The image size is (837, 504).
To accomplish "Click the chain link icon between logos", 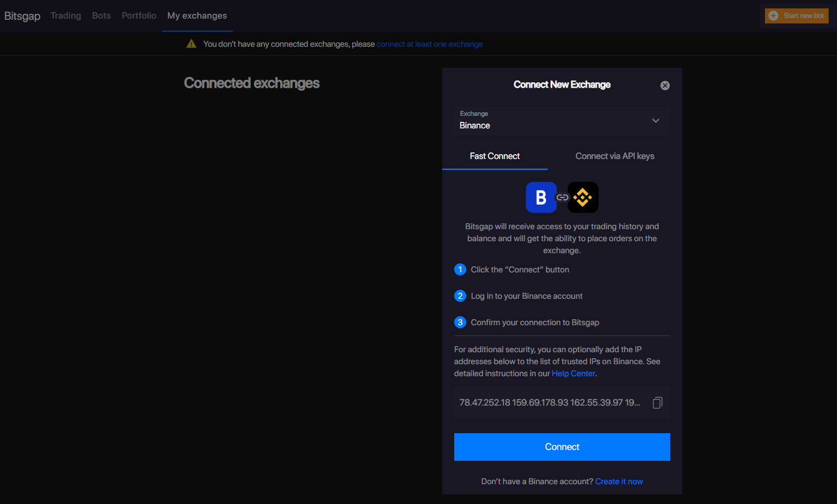I will [562, 197].
